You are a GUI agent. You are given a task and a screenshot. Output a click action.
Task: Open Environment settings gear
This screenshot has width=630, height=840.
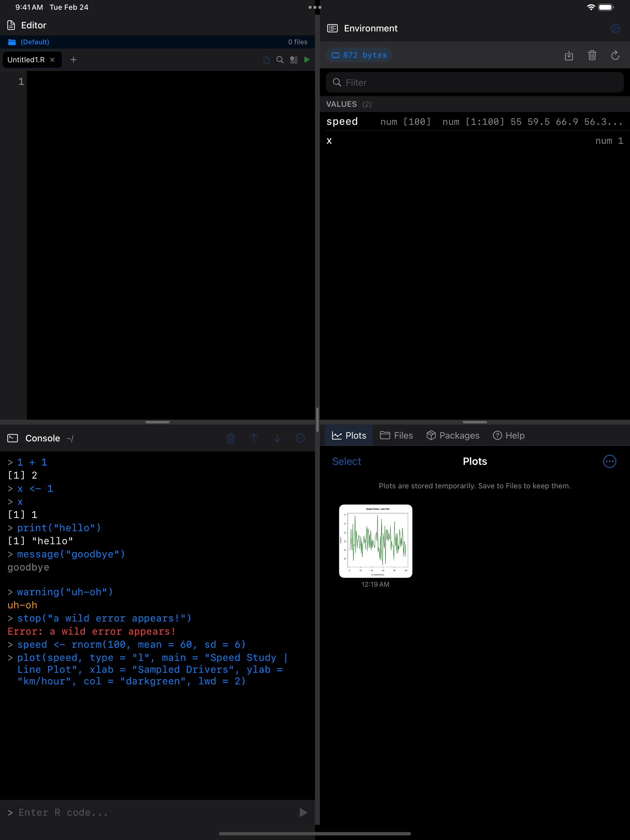point(615,28)
